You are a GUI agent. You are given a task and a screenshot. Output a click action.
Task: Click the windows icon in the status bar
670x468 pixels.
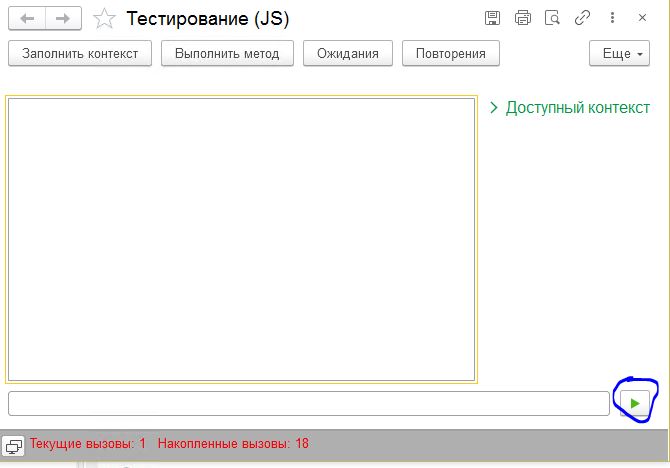click(x=14, y=446)
